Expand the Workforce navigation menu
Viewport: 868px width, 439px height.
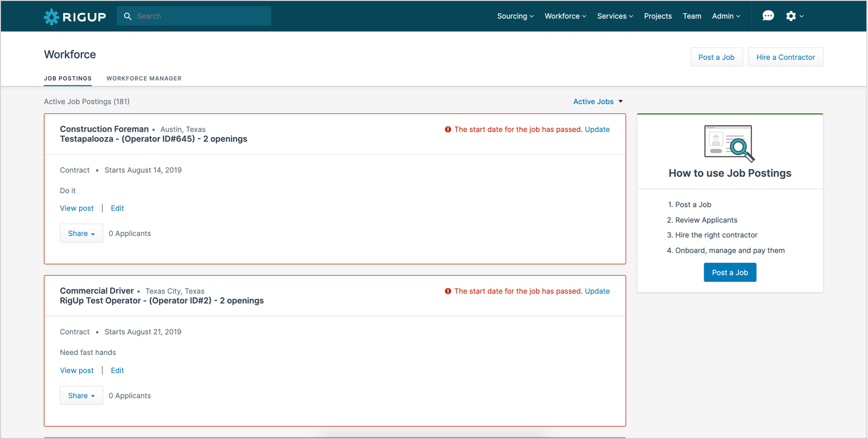click(565, 16)
